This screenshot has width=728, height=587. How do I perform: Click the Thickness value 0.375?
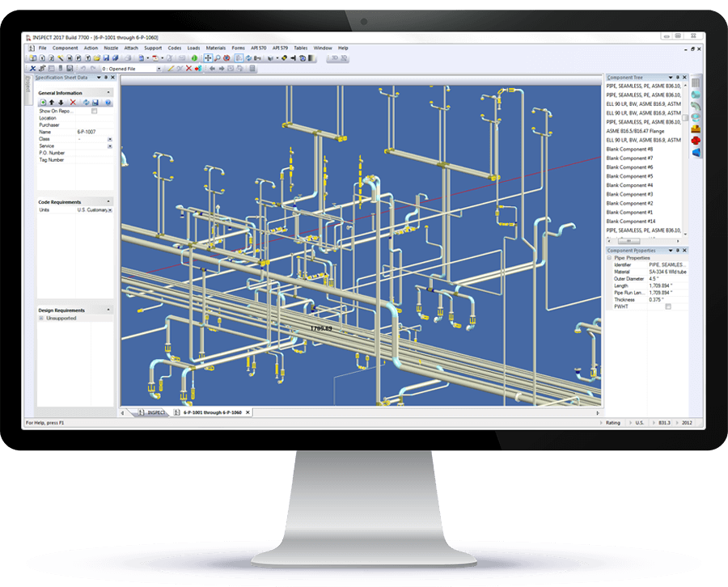coord(667,300)
